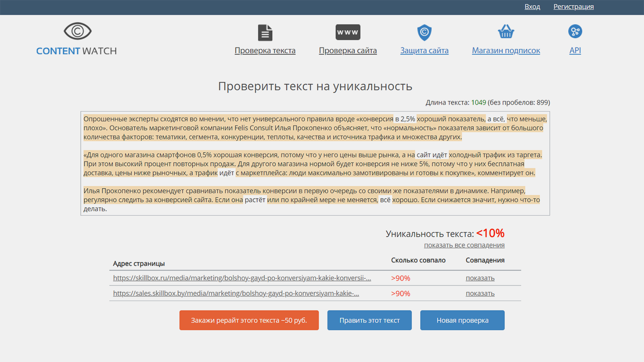Open the API text link
644x362 pixels.
(575, 51)
